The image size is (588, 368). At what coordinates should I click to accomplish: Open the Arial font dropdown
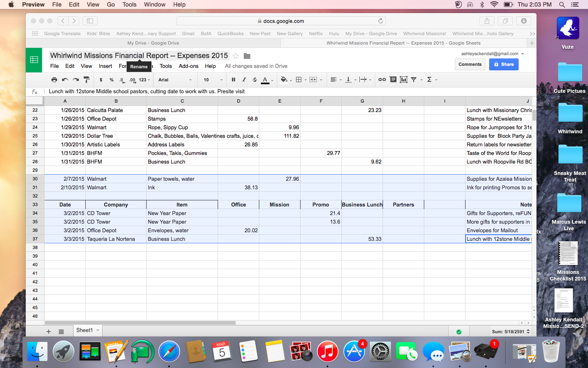click(x=175, y=80)
